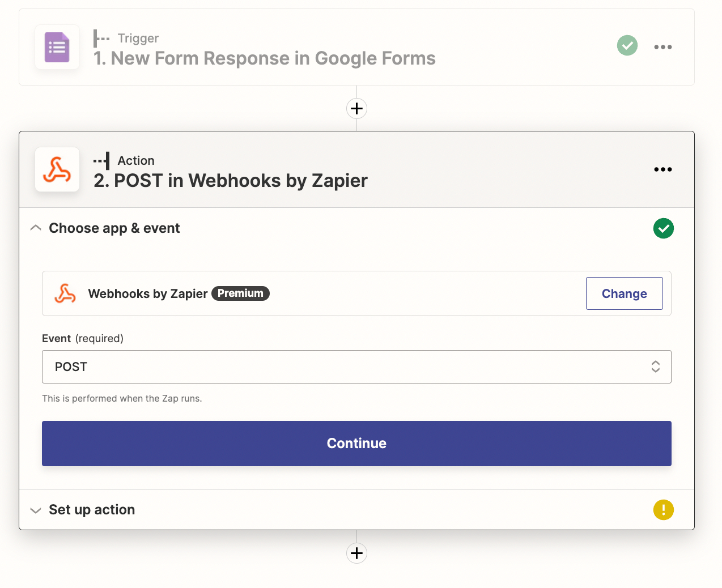Add a step between trigger and action
This screenshot has width=722, height=588.
356,108
